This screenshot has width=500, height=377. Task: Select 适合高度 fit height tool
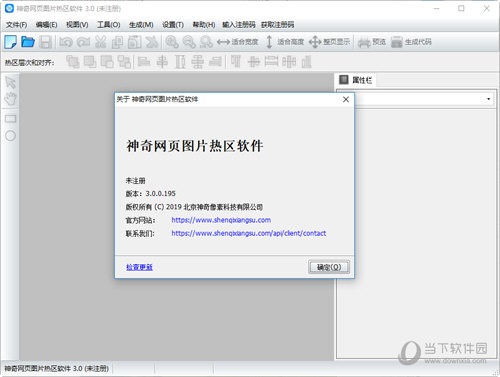tap(284, 42)
